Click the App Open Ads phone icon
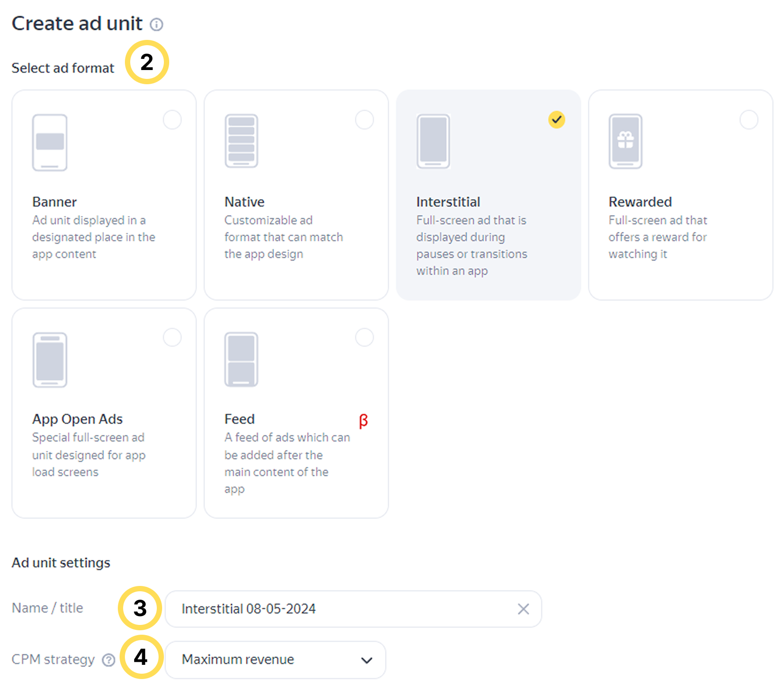Image resolution: width=784 pixels, height=687 pixels. (50, 359)
